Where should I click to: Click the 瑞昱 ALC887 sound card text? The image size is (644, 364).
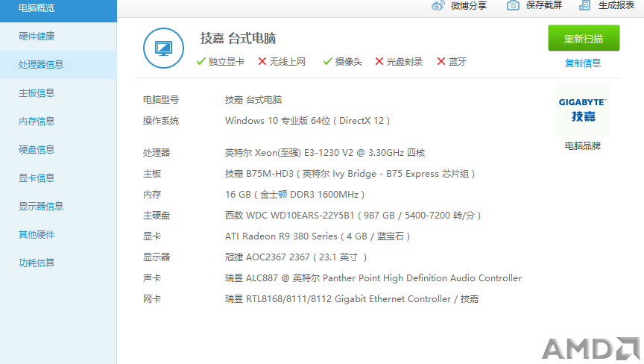click(373, 278)
